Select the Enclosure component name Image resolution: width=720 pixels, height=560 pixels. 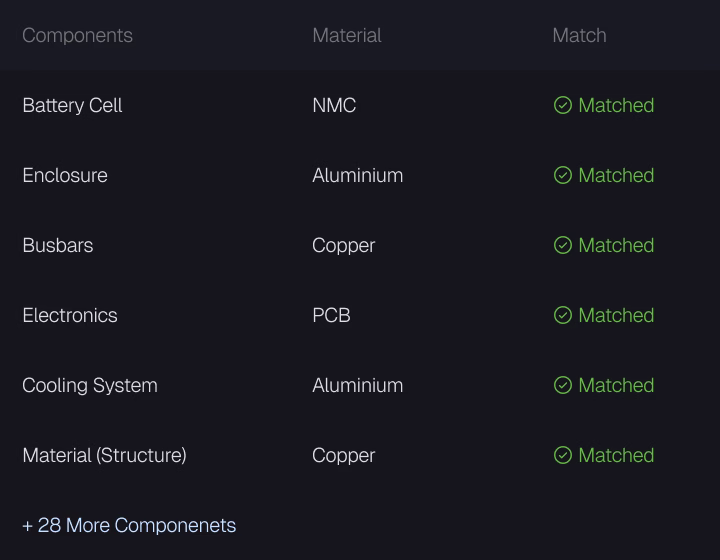click(65, 175)
